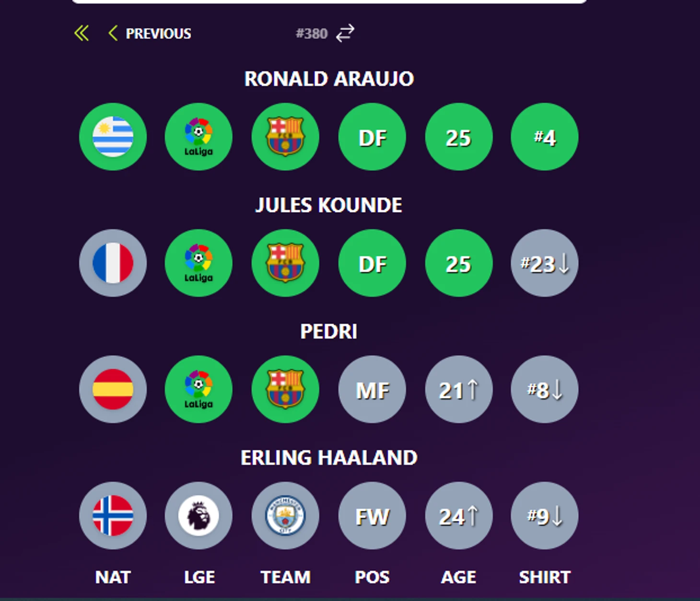This screenshot has height=601, width=700.
Task: Click the Manchester City crest
Action: (x=285, y=516)
